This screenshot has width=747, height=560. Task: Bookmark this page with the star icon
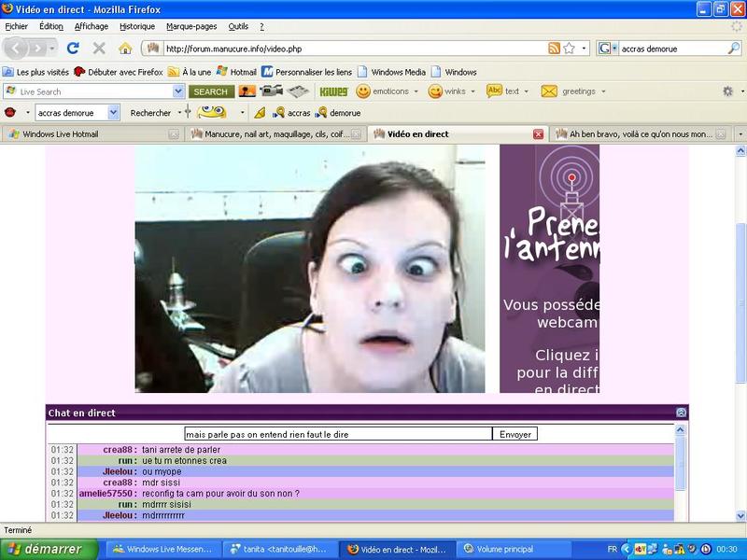click(x=571, y=48)
